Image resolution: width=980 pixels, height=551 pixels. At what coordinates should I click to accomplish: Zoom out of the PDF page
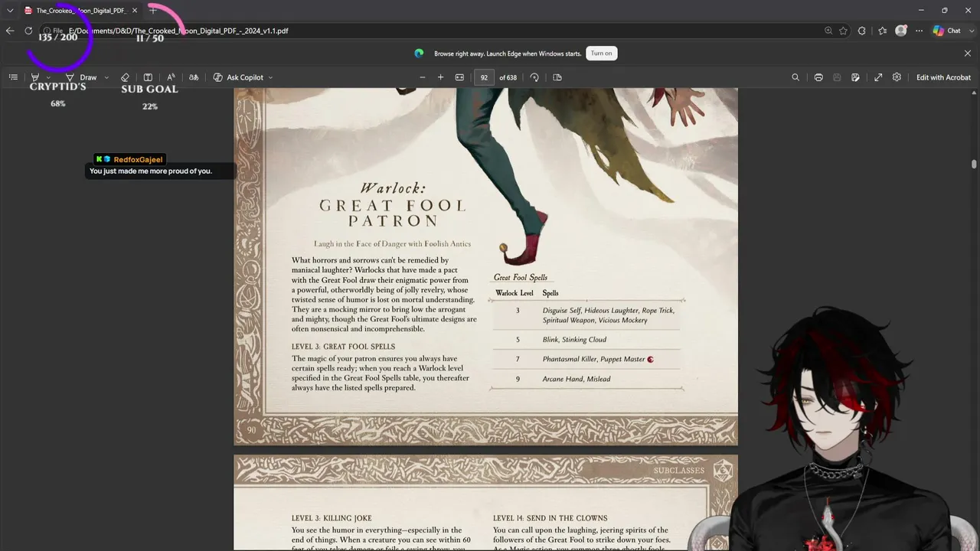tap(422, 77)
